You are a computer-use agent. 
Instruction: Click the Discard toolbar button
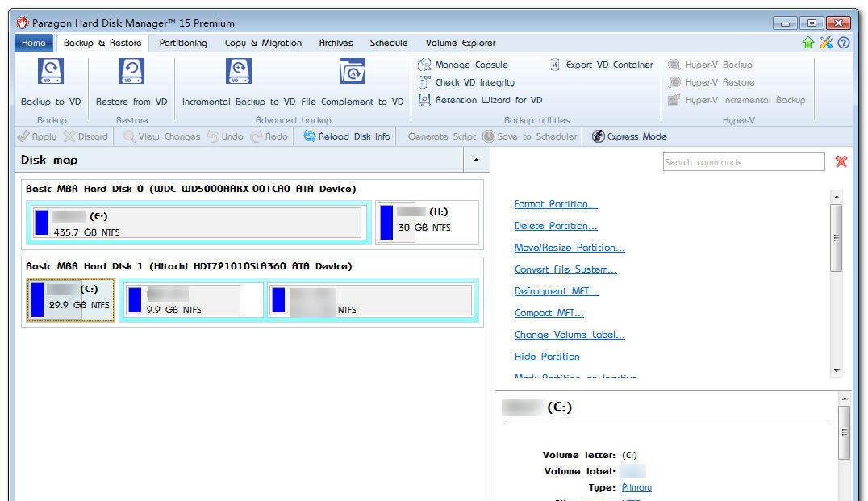click(86, 136)
